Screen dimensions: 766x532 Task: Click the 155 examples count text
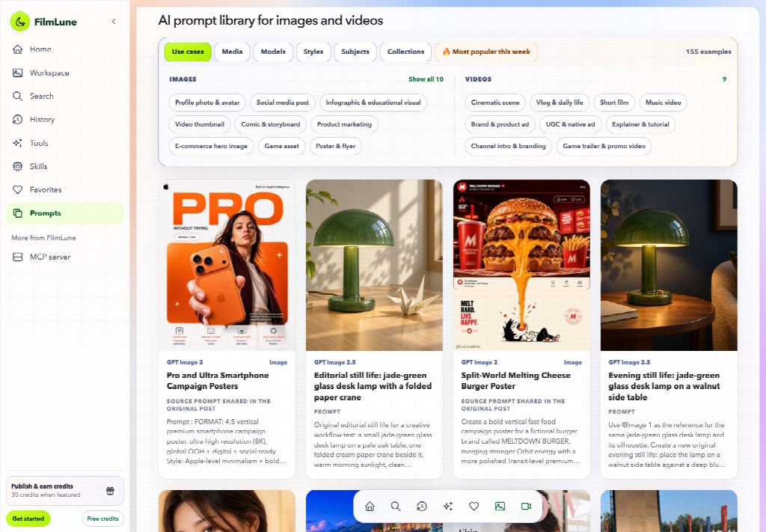click(708, 52)
